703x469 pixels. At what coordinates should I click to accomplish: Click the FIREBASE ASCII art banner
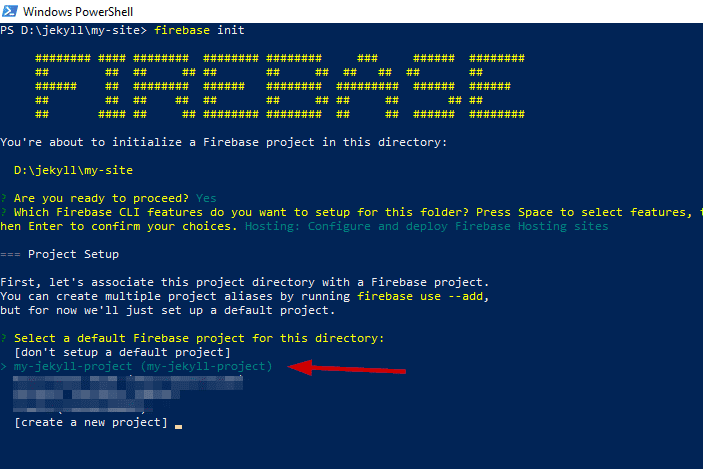(280, 86)
